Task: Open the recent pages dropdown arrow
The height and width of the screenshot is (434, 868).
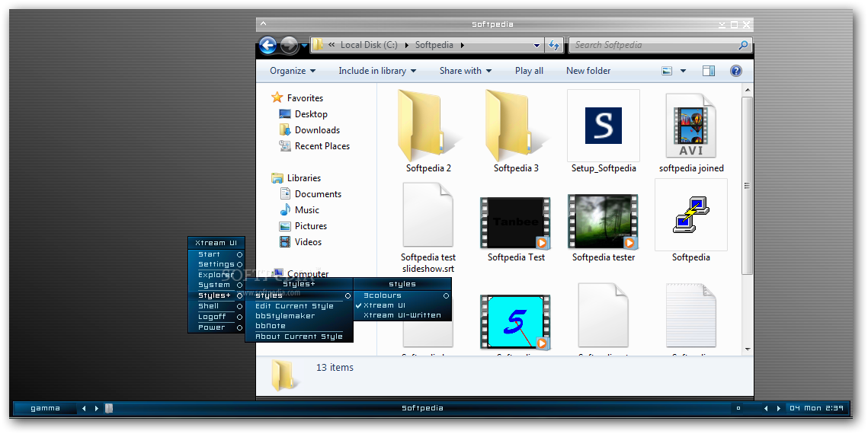Action: pos(304,46)
